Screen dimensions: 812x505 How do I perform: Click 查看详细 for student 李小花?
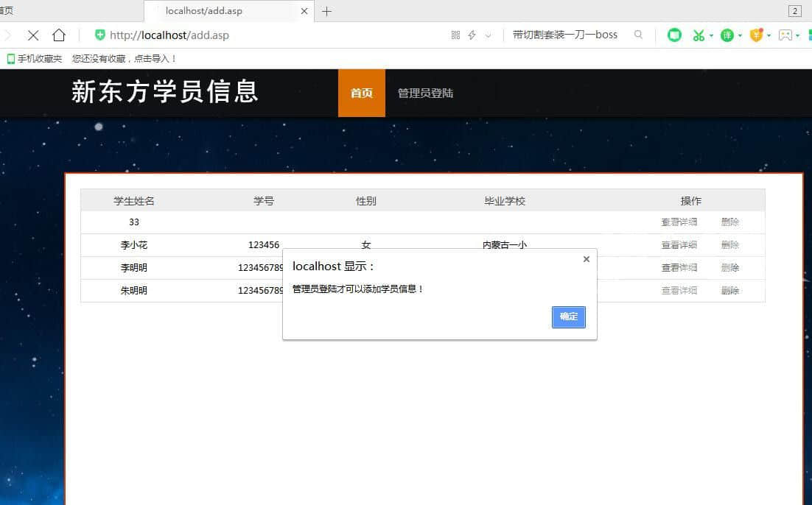(679, 245)
